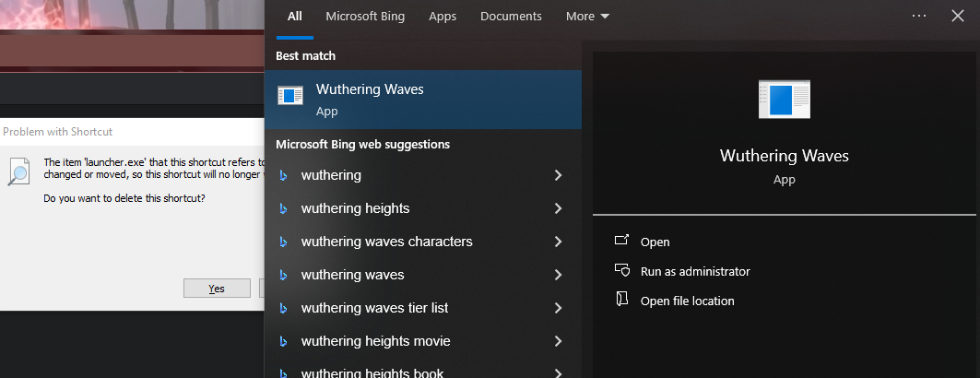Click the Wuthering Waves app icon in best match

tap(290, 96)
